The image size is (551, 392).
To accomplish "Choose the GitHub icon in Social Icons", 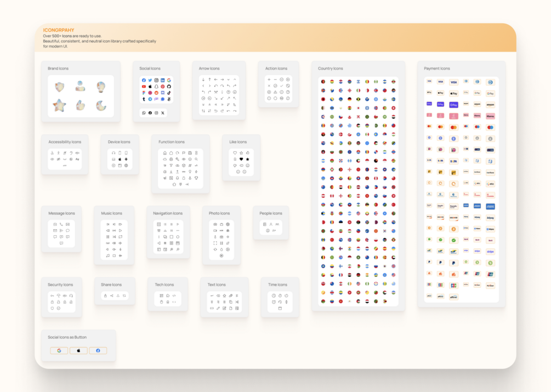I will [169, 87].
